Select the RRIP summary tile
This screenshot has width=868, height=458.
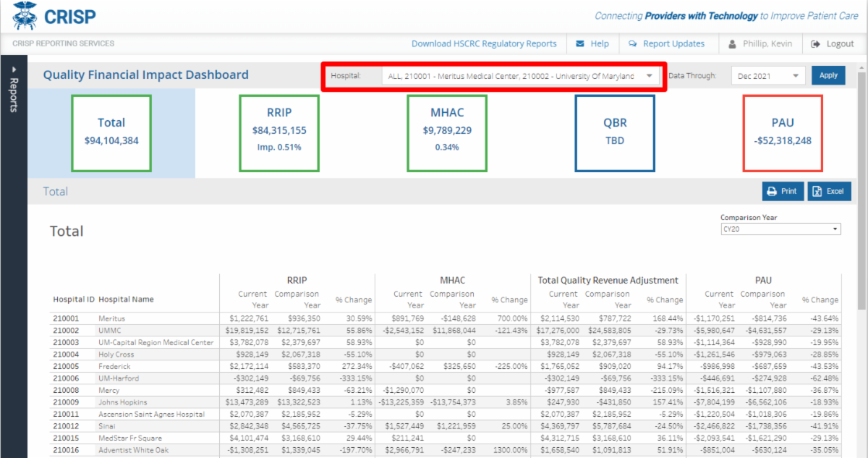click(x=279, y=133)
